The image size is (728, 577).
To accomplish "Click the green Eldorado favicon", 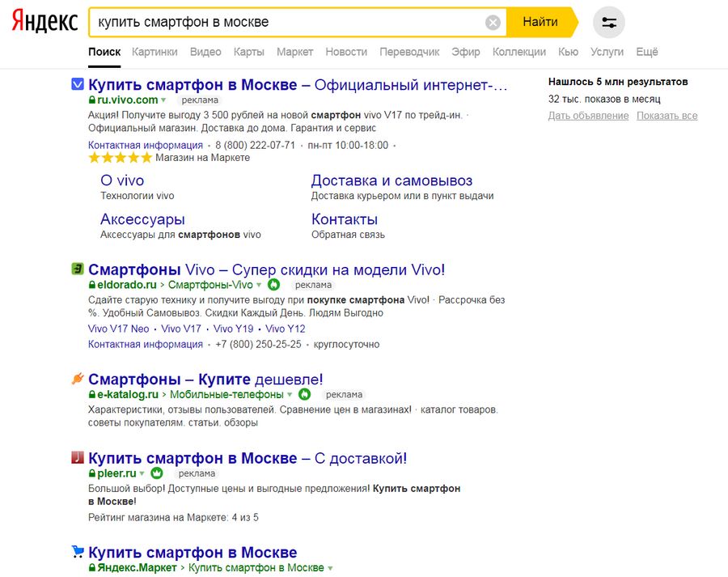I will [x=78, y=269].
